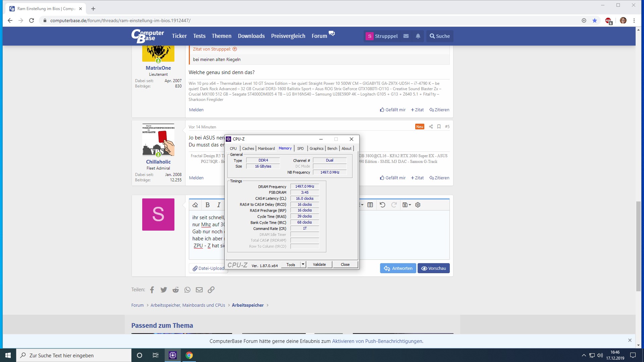Expand the CPU-Z Tools dropdown arrow

303,264
